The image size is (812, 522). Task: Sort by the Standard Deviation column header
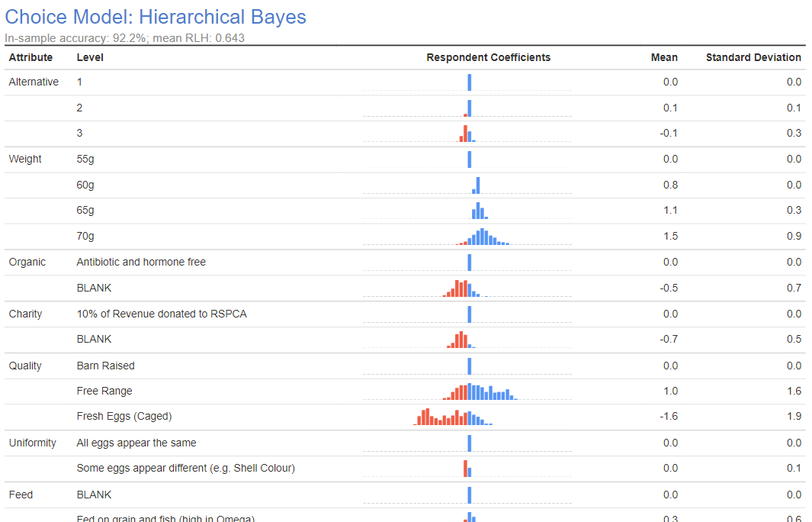coord(753,57)
